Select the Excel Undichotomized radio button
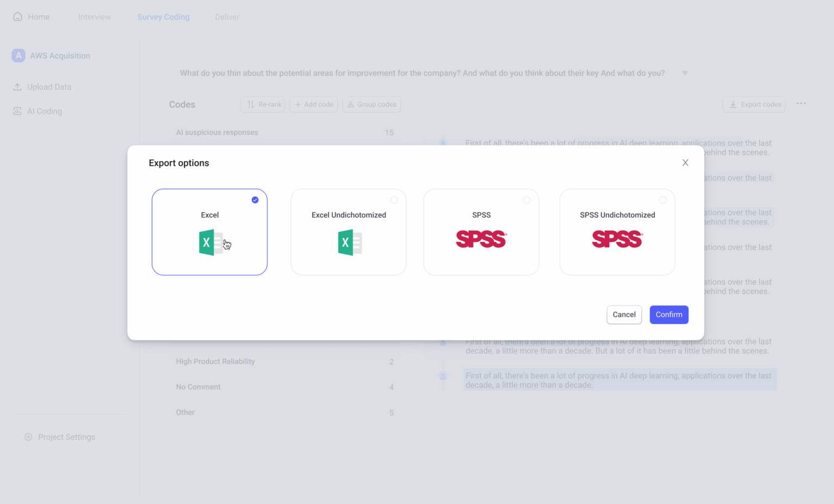834x504 pixels. pos(394,200)
